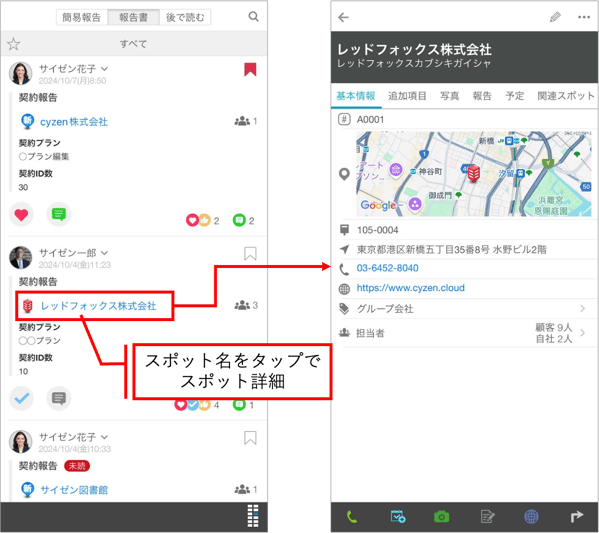Toggle the red bookmark on first report
The image size is (599, 533).
(x=250, y=70)
